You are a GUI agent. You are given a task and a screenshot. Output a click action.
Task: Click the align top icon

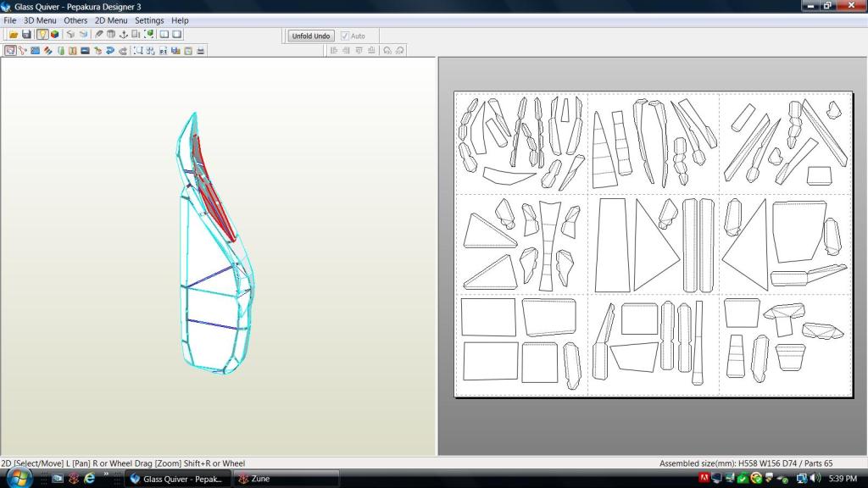tap(359, 50)
